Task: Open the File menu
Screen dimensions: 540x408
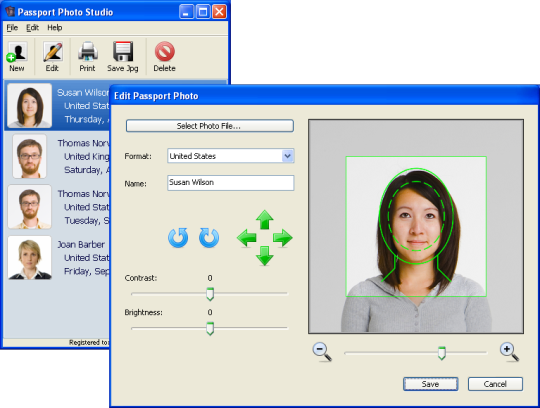Action: tap(12, 28)
